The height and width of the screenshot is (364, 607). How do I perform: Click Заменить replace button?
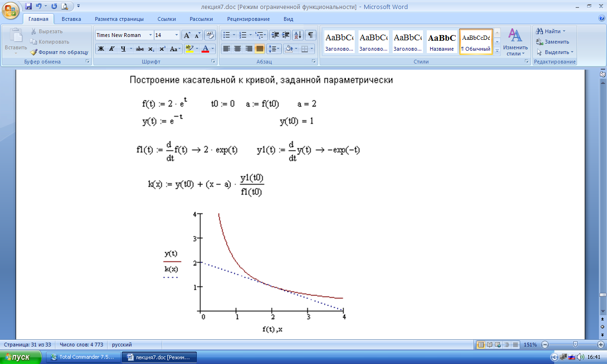(x=552, y=42)
